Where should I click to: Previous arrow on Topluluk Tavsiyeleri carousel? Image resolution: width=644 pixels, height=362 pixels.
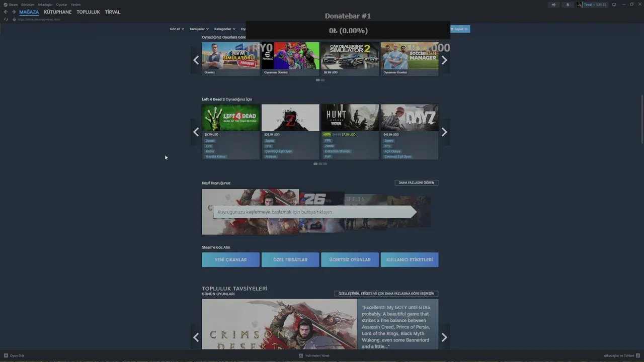coord(196,337)
